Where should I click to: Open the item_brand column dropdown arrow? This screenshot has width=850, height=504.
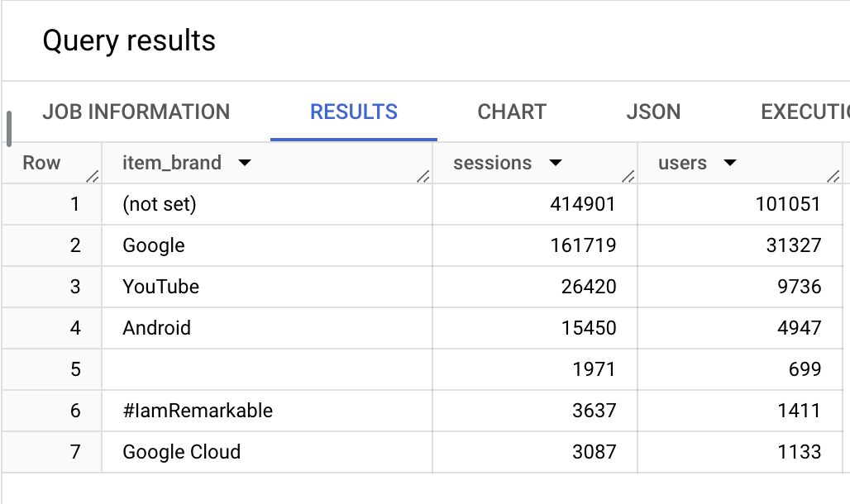tap(245, 163)
